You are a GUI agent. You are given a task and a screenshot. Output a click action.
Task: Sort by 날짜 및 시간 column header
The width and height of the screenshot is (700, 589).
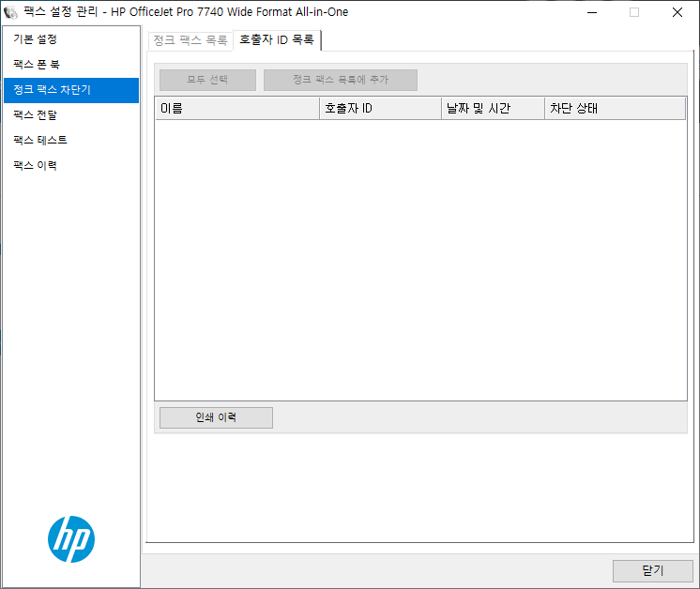click(493, 109)
